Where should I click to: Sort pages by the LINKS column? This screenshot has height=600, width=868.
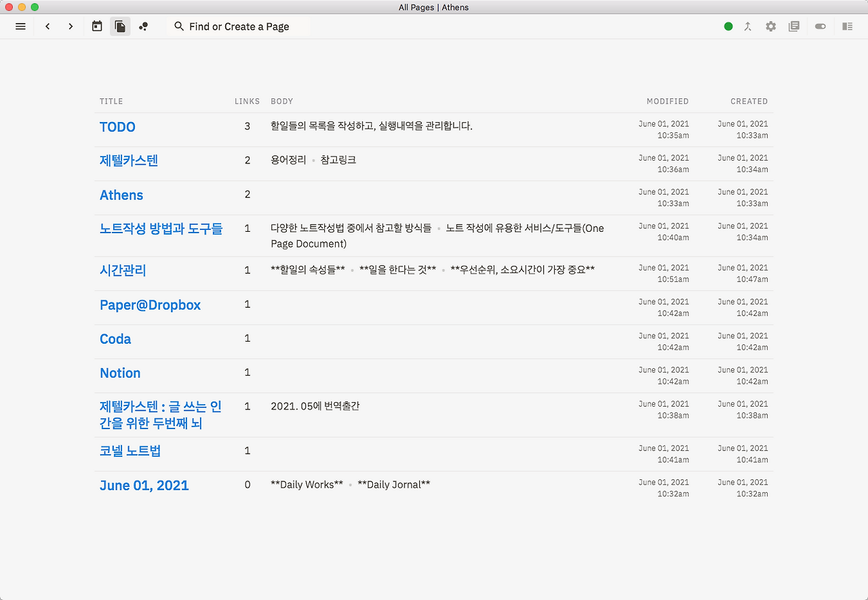click(248, 101)
